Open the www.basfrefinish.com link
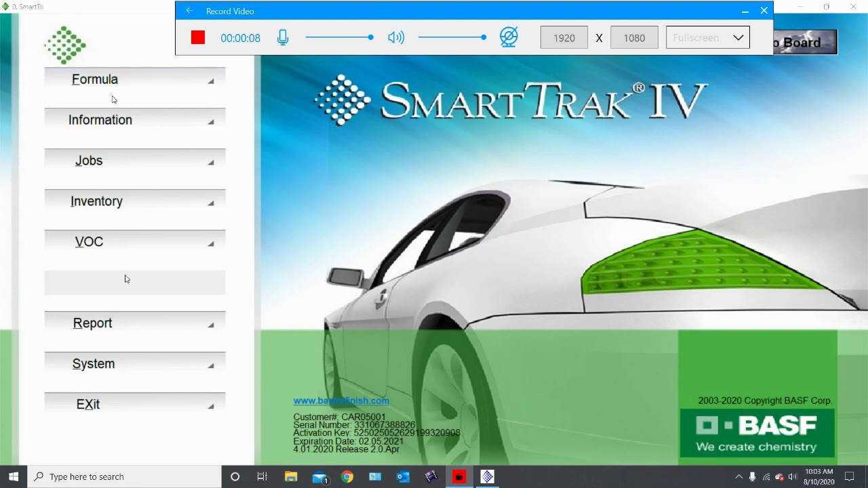Screen dimensions: 868x488 point(341,401)
